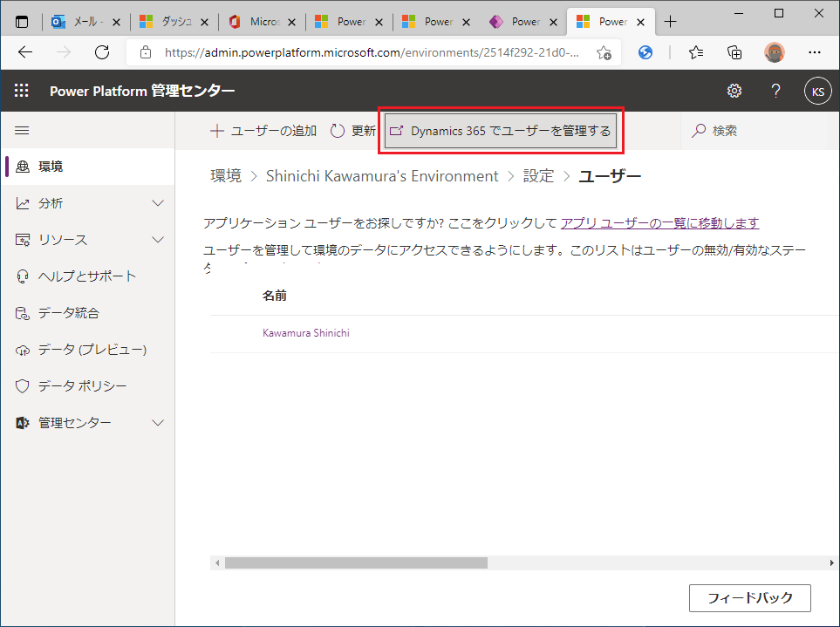This screenshot has width=840, height=627.
Task: Open the browser profile avatar
Action: click(x=774, y=52)
